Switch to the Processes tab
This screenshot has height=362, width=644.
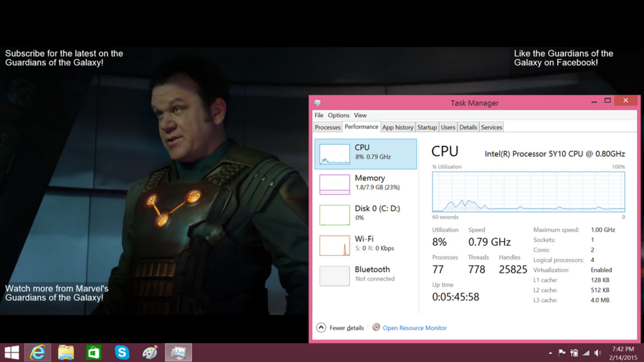point(328,127)
